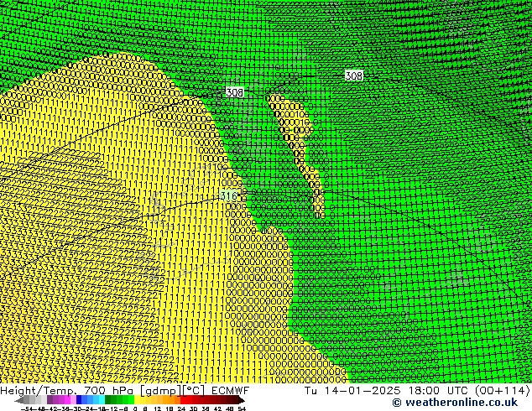Click the dark blue swatch in the color scale
The height and width of the screenshot is (411, 532).
(x=79, y=400)
